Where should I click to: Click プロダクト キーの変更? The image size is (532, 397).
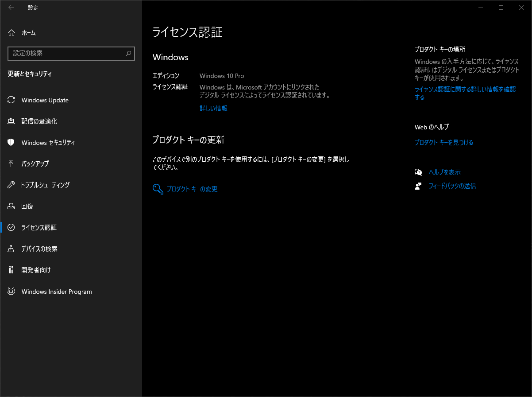click(191, 189)
